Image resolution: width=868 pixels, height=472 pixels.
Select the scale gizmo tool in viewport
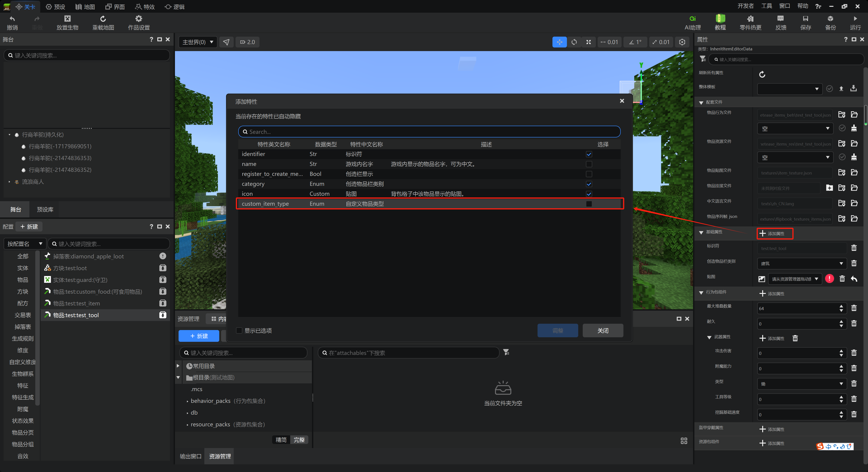[x=588, y=42]
